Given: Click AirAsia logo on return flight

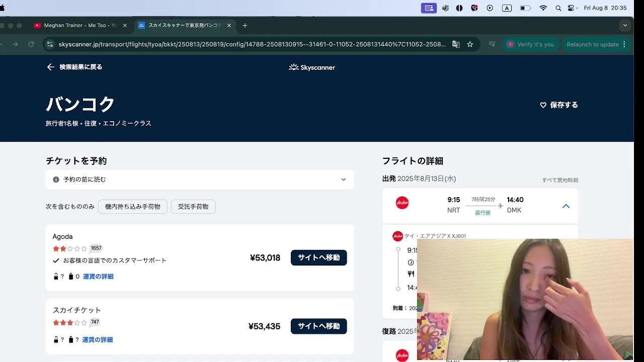Looking at the screenshot, I should [402, 355].
